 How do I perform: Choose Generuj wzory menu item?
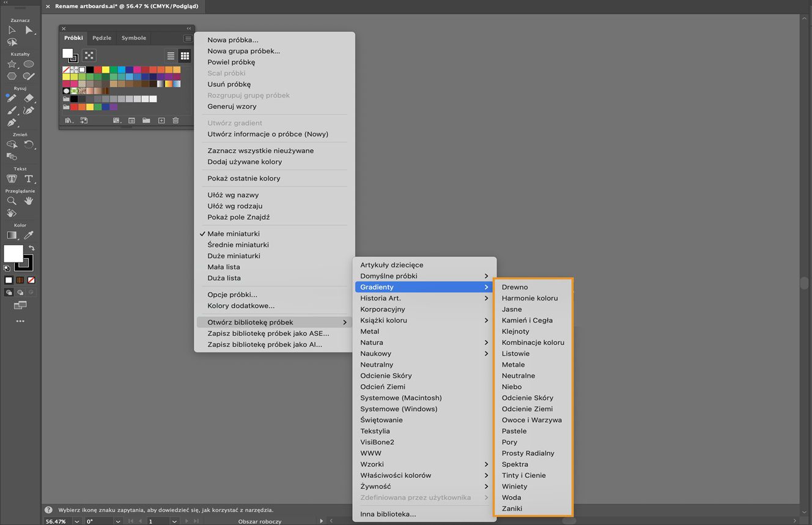click(275, 106)
